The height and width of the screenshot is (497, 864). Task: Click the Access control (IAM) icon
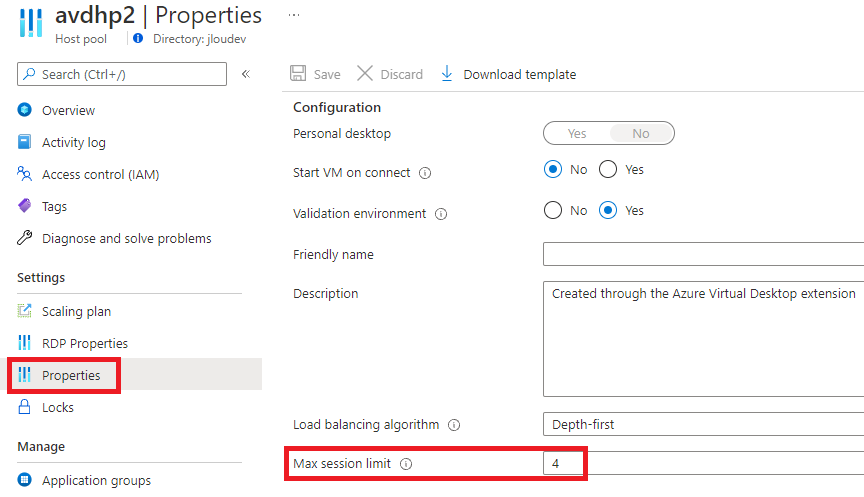pos(24,174)
